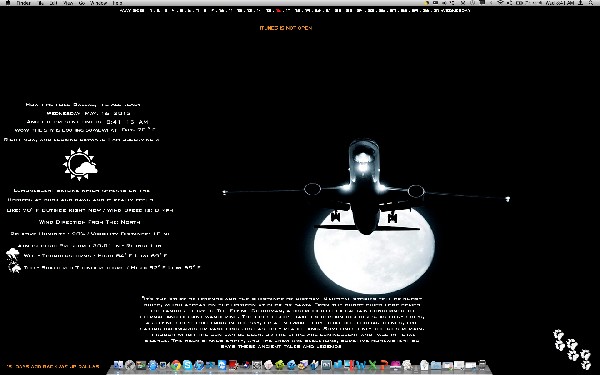Open the Help menu
The height and width of the screenshot is (375, 600).
tap(117, 2)
